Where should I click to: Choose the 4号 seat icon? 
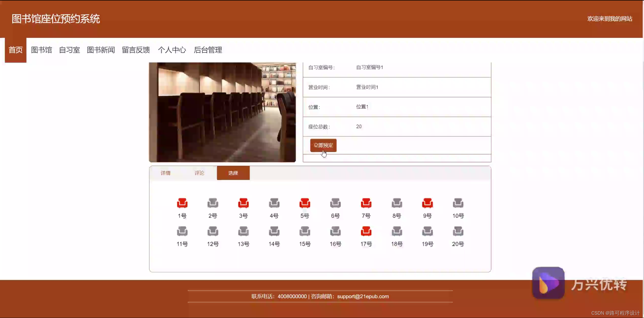[x=274, y=203]
